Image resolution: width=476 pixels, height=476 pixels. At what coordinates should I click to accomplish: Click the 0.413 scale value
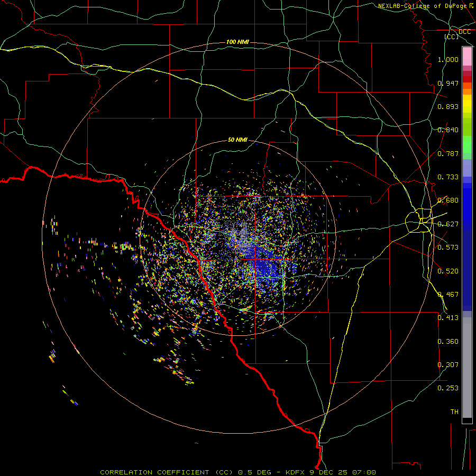(x=448, y=318)
